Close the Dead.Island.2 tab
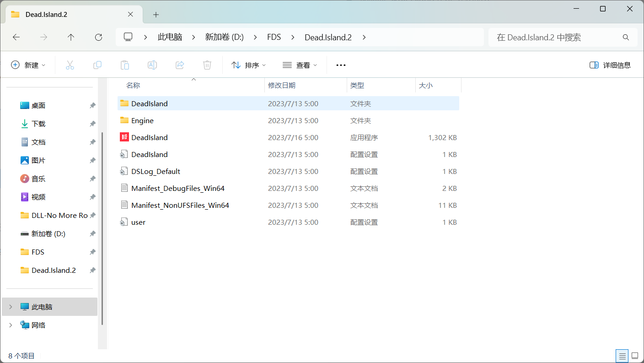 click(x=130, y=14)
